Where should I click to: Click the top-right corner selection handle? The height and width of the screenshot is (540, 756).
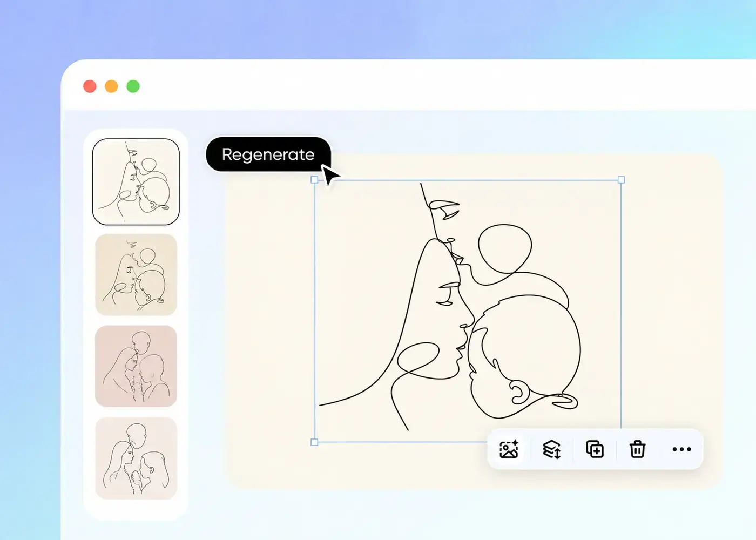pos(621,180)
